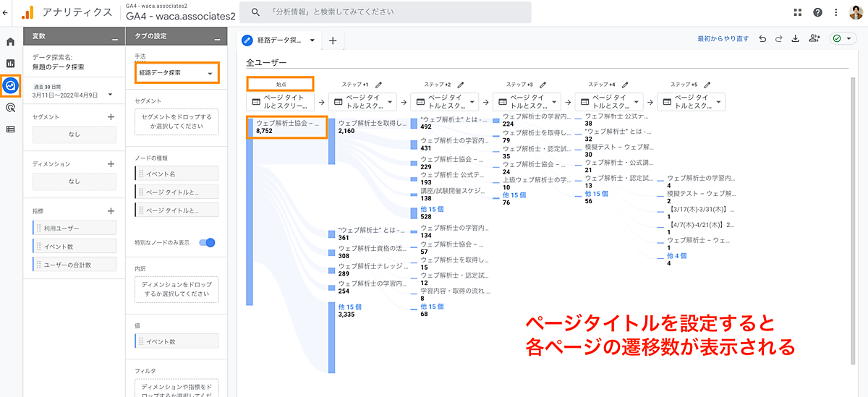Image resolution: width=868 pixels, height=397 pixels.
Task: Open the Reports icon in left sidebar
Action: 10,64
